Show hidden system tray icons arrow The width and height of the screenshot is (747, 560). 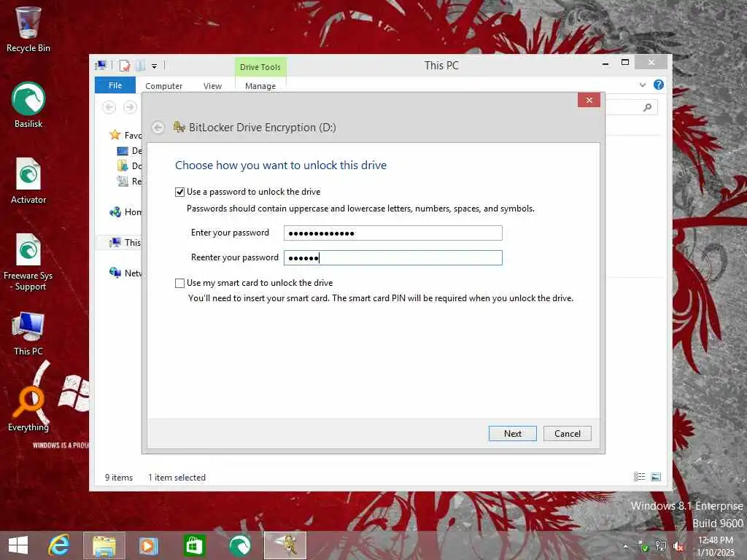pos(625,546)
